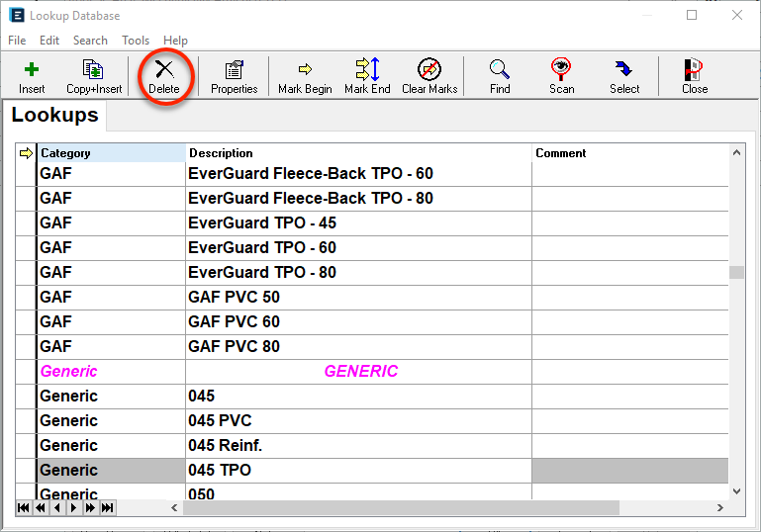Select GAF PVC 60 description
Viewport: 761px width, 532px height.
click(358, 322)
